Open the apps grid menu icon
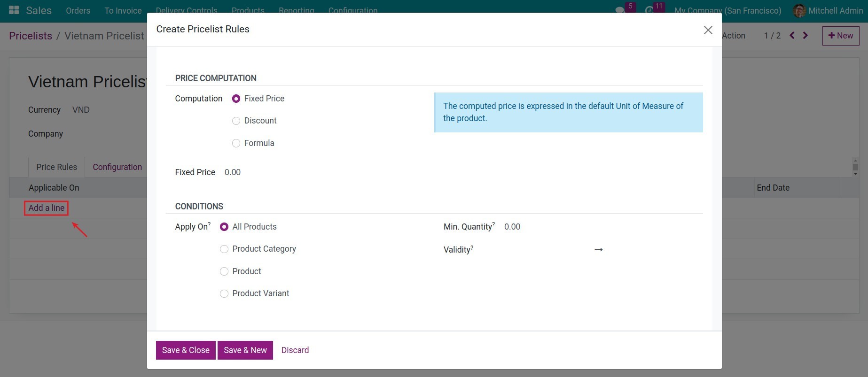868x377 pixels. [14, 10]
